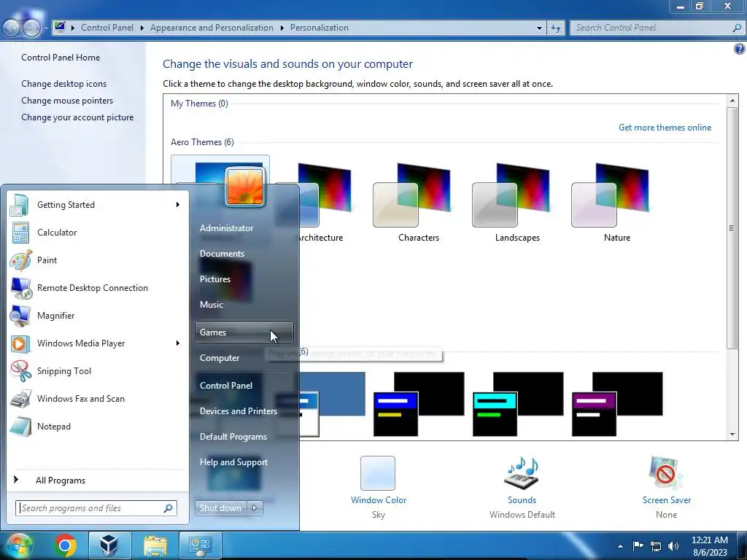Image resolution: width=747 pixels, height=560 pixels.
Task: Click the search magnifier in Start menu
Action: click(x=169, y=508)
